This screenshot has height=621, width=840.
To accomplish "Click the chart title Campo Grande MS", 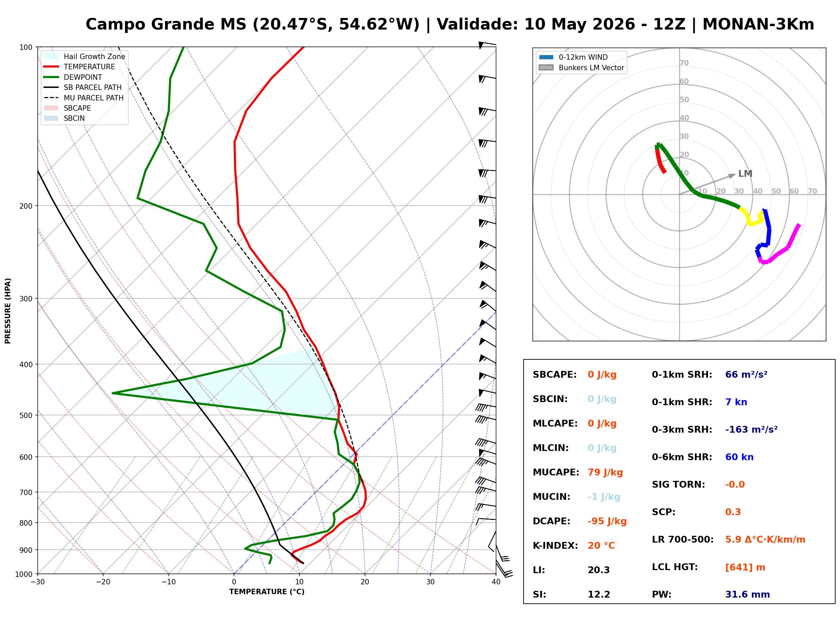I will [x=166, y=24].
